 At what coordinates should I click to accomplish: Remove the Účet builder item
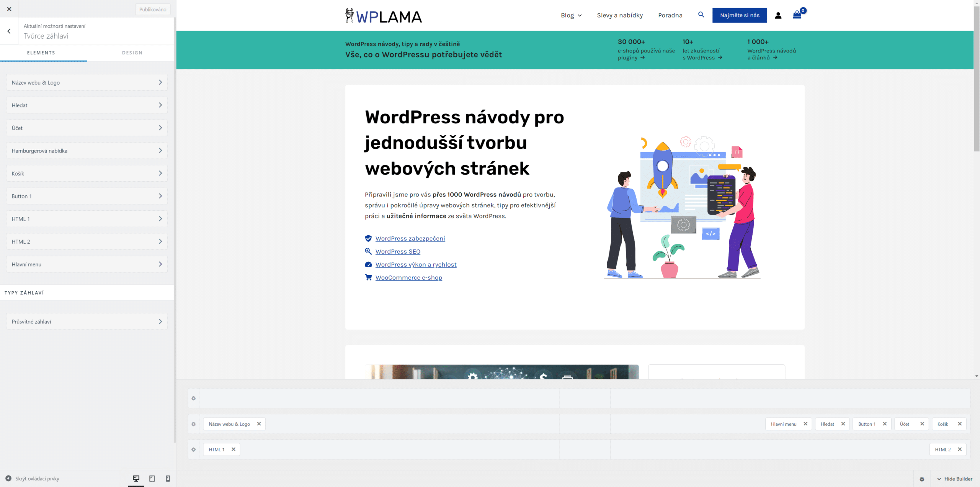(x=922, y=424)
